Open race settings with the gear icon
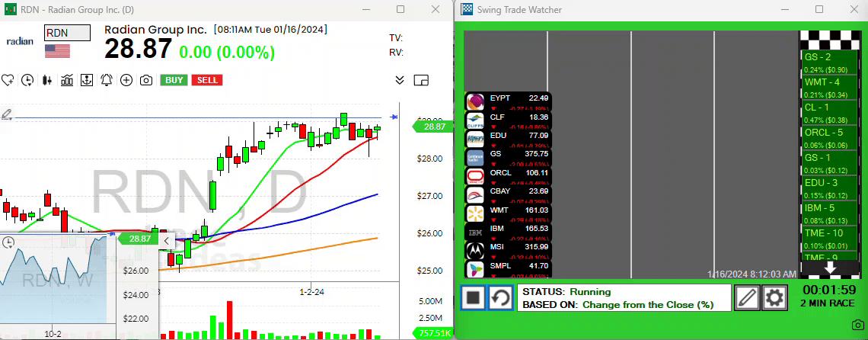Image resolution: width=868 pixels, height=340 pixels. pyautogui.click(x=775, y=297)
